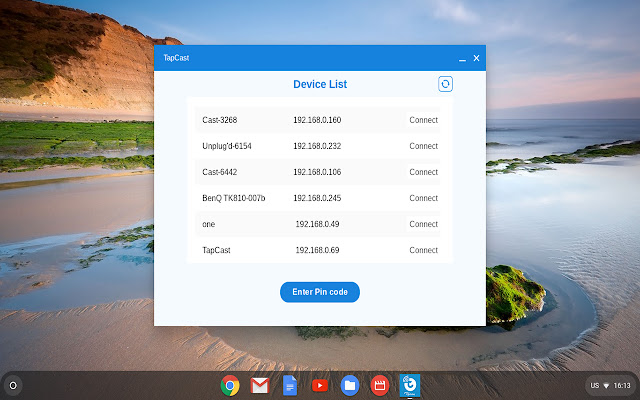
Task: Open the status tray clock 16:13
Action: (622, 386)
